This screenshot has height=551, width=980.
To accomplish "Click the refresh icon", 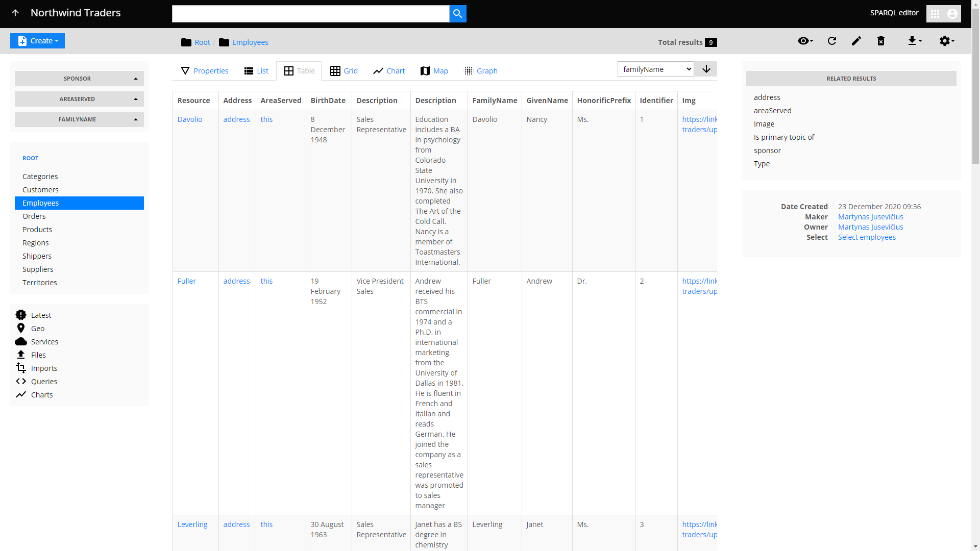I will [832, 41].
